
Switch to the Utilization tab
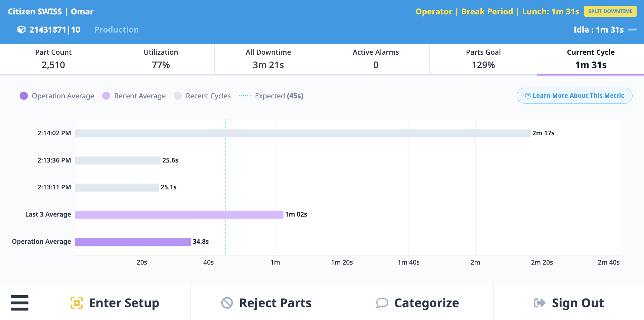point(161,59)
